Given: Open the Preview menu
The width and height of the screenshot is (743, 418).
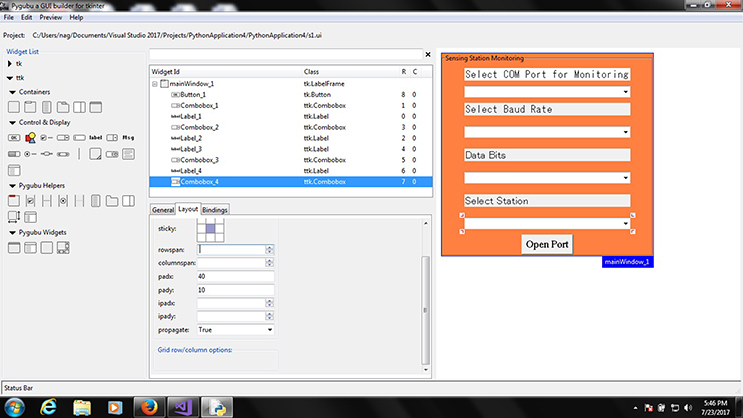Looking at the screenshot, I should click(x=51, y=17).
